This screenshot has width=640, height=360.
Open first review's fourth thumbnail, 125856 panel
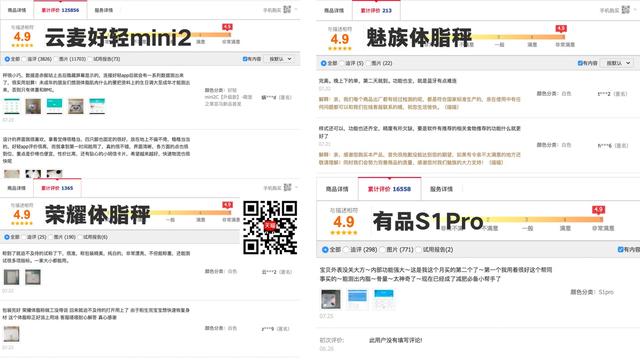pyautogui.click(x=76, y=106)
